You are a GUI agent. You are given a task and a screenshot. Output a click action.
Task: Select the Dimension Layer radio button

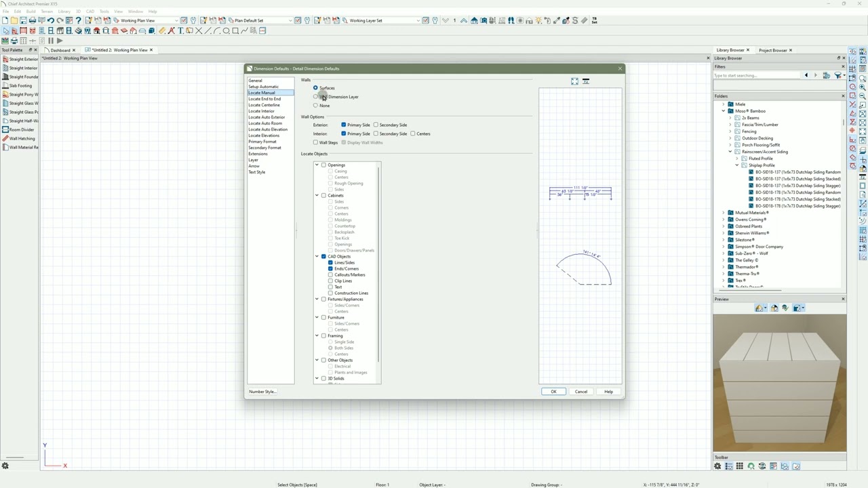315,97
